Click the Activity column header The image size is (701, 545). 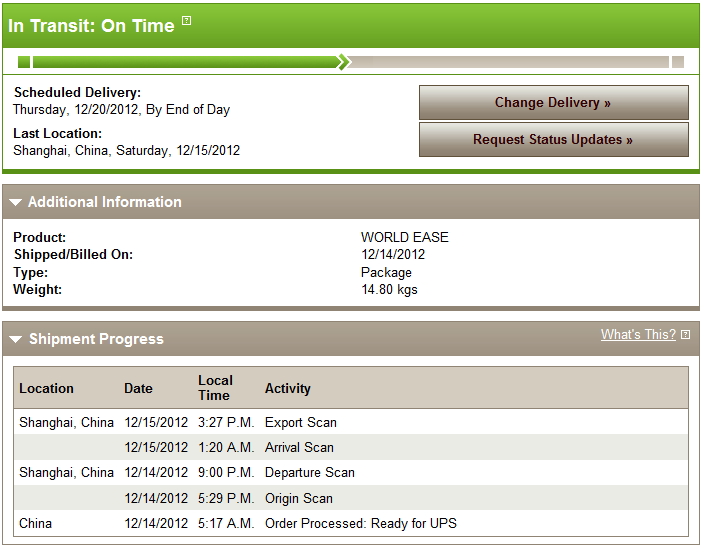[x=287, y=388]
